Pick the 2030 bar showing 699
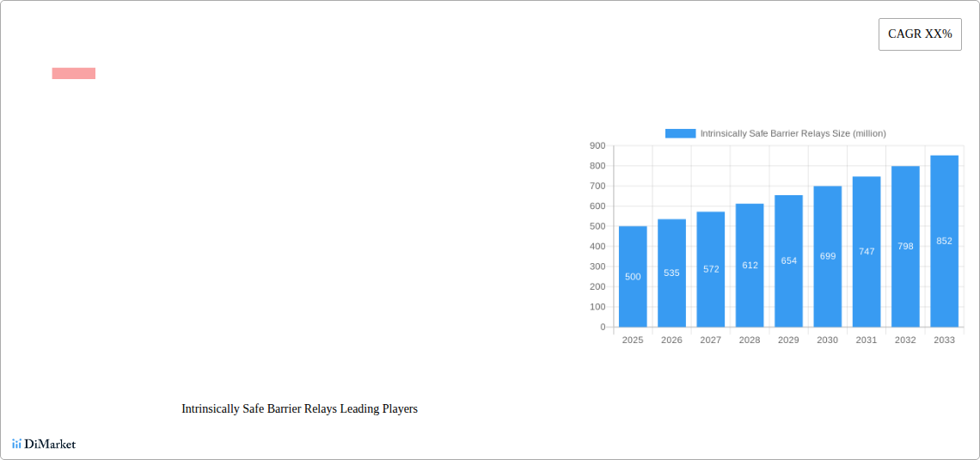980x460 pixels. tap(828, 256)
